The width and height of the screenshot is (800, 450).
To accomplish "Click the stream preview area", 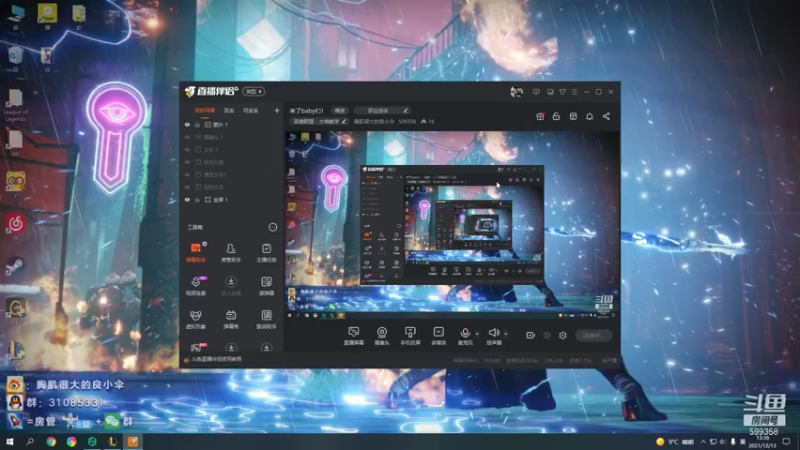I will pos(451,225).
